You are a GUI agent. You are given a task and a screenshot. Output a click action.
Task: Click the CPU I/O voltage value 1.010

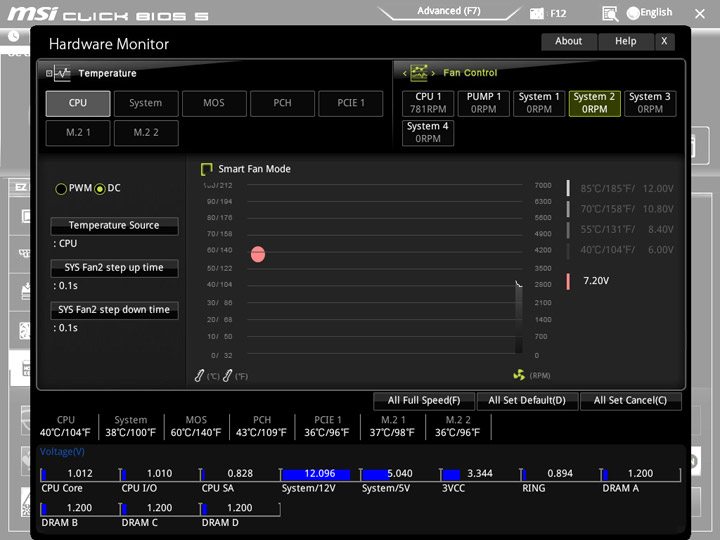point(159,473)
